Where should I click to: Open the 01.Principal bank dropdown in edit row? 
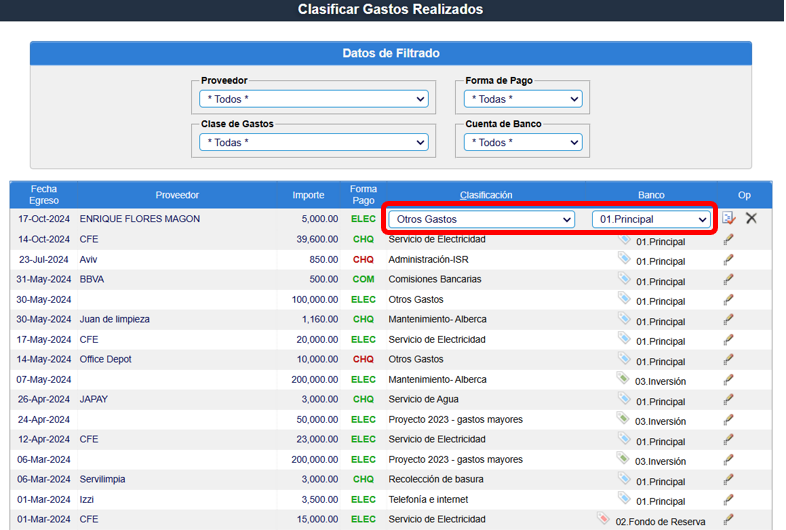pyautogui.click(x=651, y=219)
